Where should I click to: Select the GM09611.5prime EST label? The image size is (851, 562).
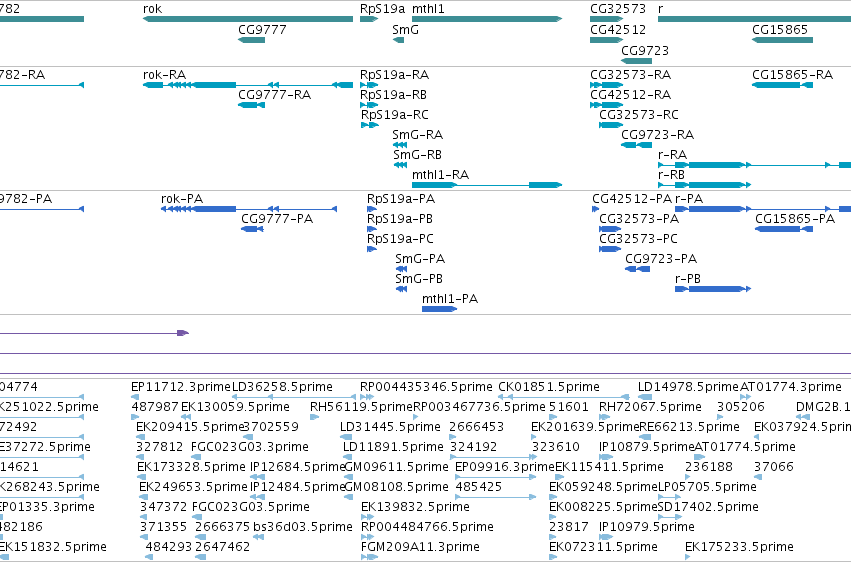point(397,467)
